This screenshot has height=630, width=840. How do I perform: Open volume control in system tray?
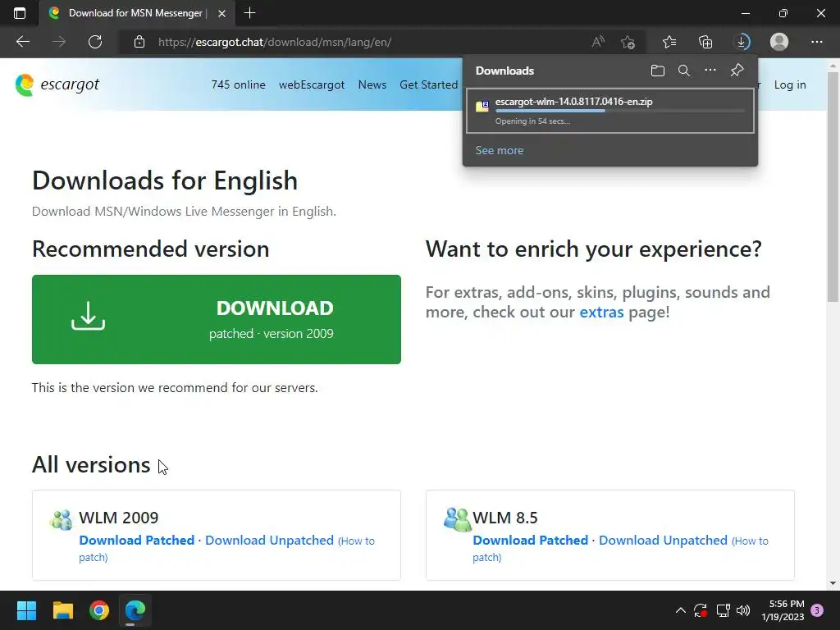tap(743, 610)
